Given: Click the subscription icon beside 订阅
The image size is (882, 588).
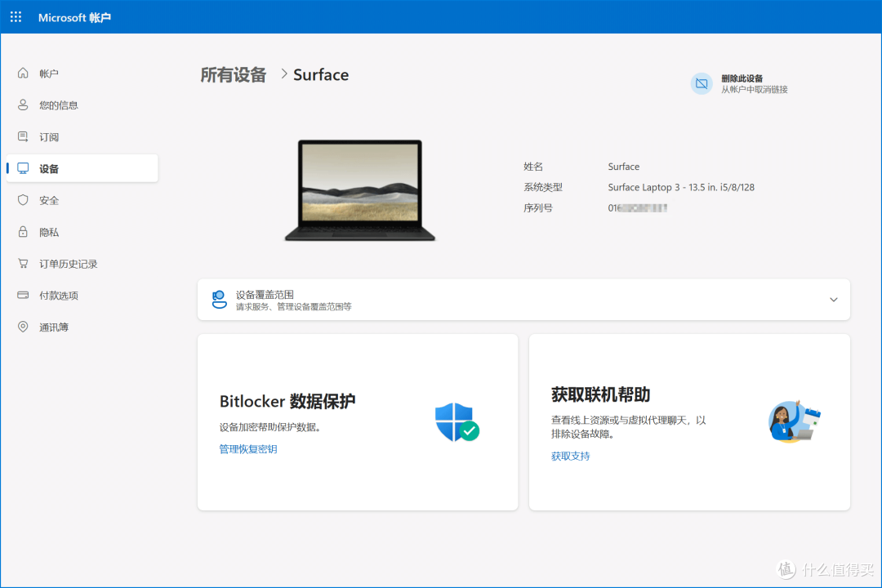Looking at the screenshot, I should (23, 136).
